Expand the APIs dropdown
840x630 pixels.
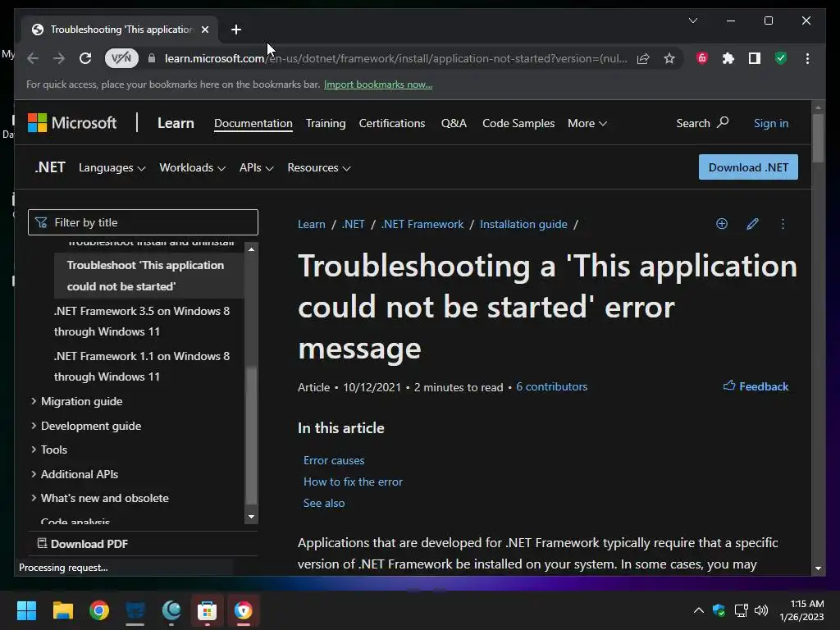point(257,167)
